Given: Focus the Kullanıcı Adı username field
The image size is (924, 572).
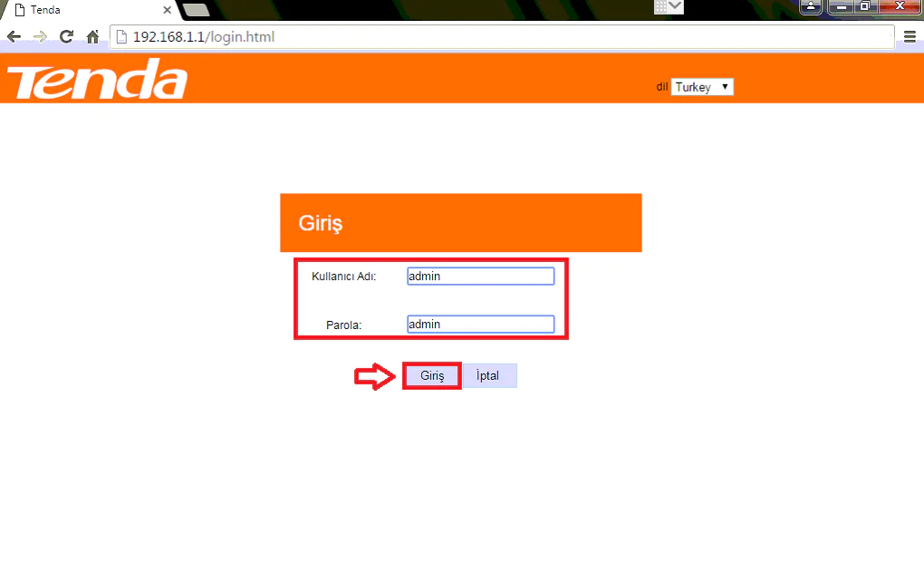Looking at the screenshot, I should [480, 276].
